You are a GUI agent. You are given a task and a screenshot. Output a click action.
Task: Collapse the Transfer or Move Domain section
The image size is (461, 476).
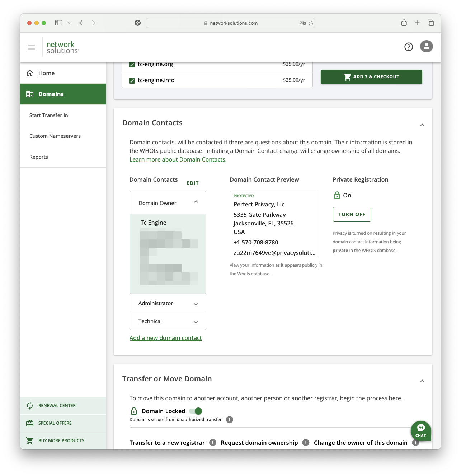click(x=422, y=381)
